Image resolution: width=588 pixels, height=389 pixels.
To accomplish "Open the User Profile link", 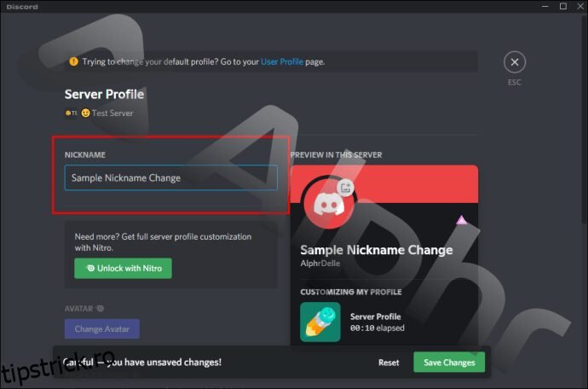I will pyautogui.click(x=282, y=61).
